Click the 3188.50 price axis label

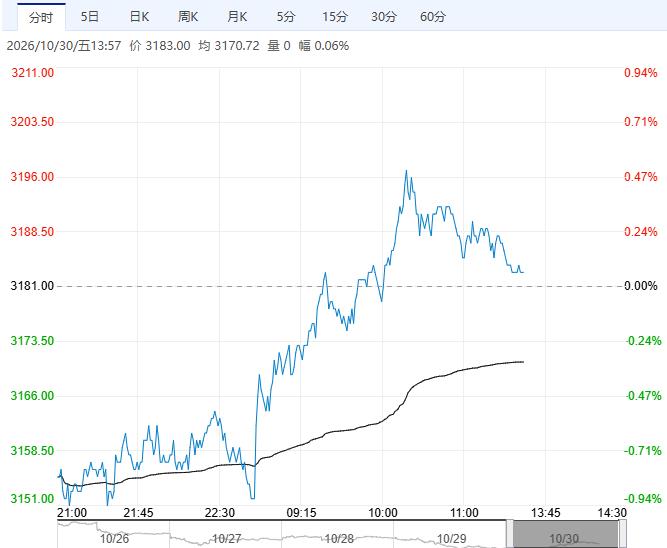click(x=33, y=231)
